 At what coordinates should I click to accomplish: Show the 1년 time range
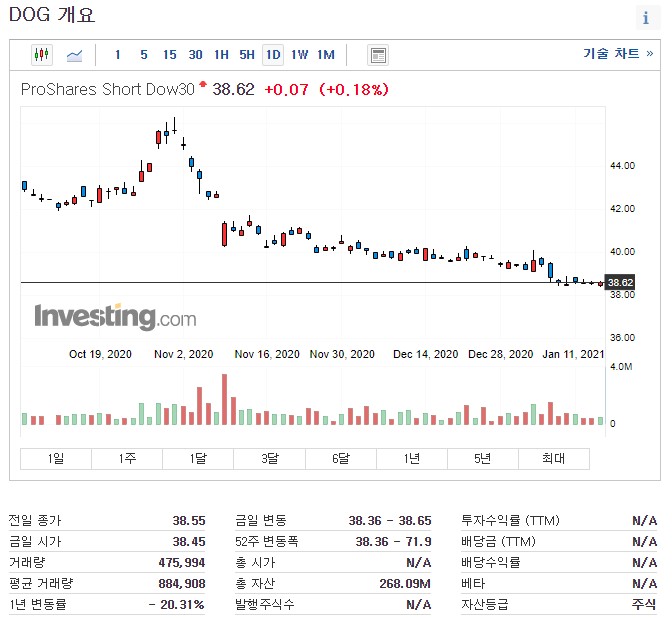[x=412, y=459]
